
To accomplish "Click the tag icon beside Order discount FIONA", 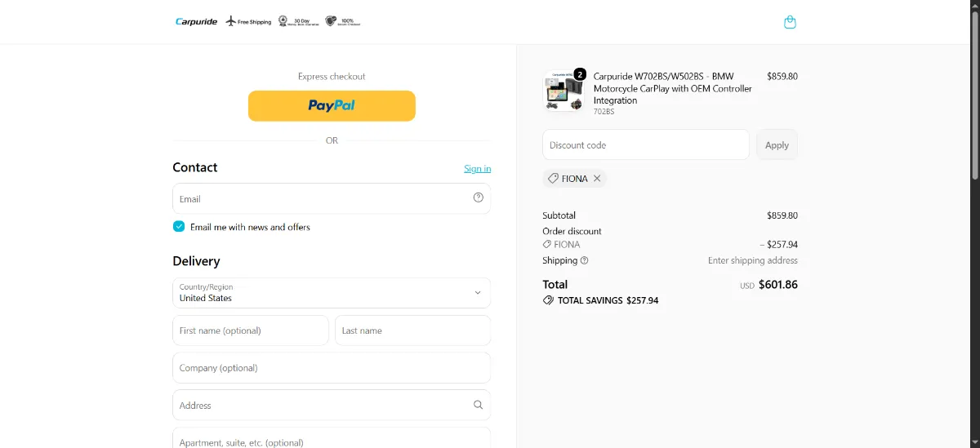I will 547,244.
